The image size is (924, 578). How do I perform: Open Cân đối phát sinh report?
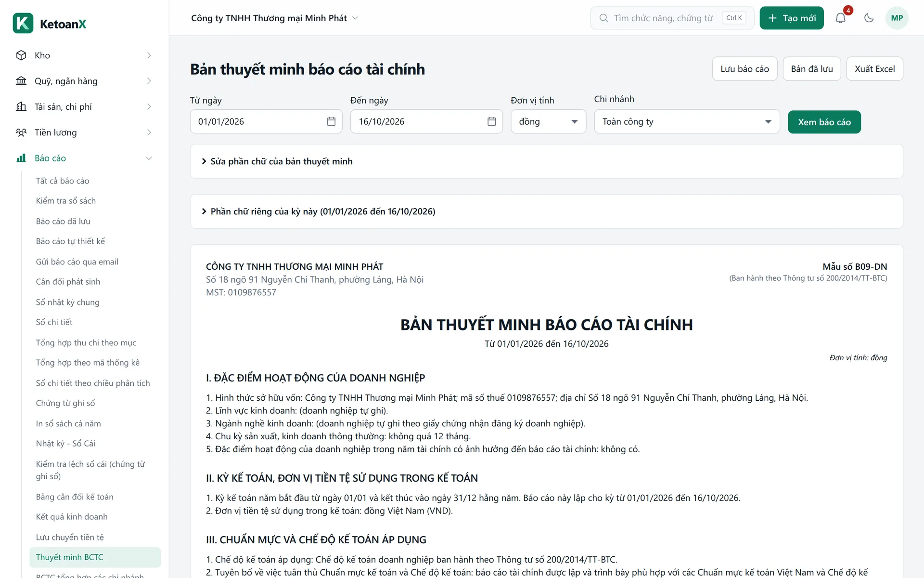tap(68, 282)
